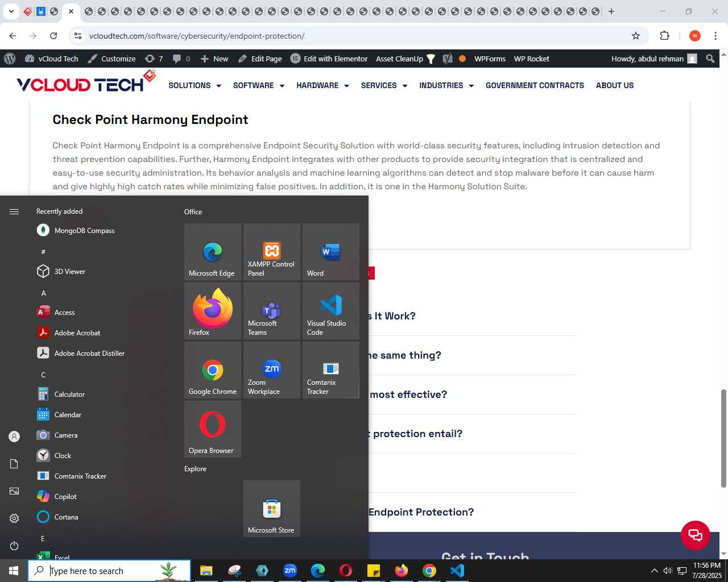Expand the Start menu hamburger
This screenshot has width=728, height=582.
click(14, 211)
